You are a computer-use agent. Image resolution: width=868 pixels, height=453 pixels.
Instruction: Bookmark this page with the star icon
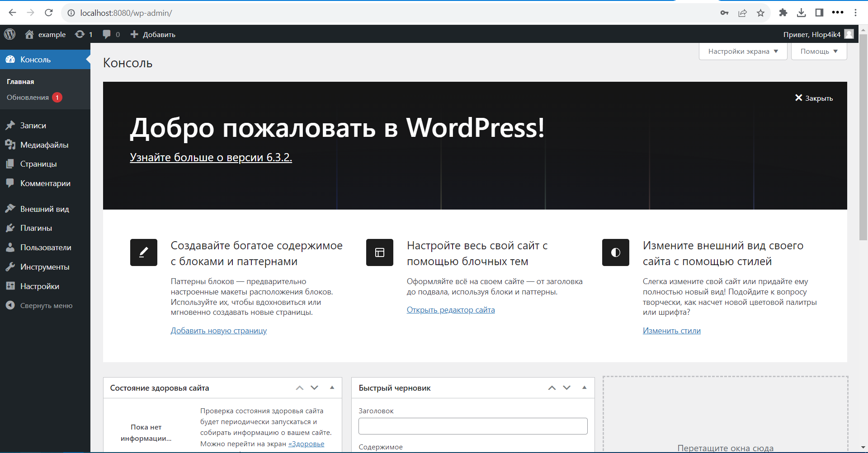tap(760, 13)
